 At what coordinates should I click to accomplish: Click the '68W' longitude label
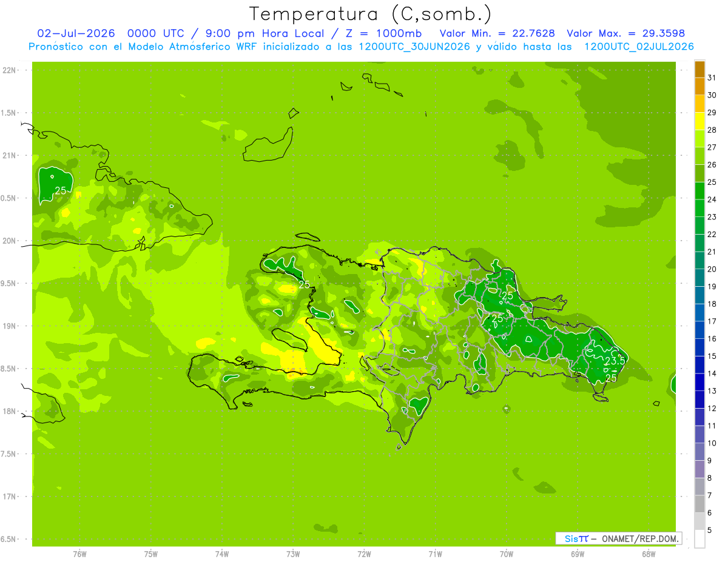pyautogui.click(x=649, y=554)
